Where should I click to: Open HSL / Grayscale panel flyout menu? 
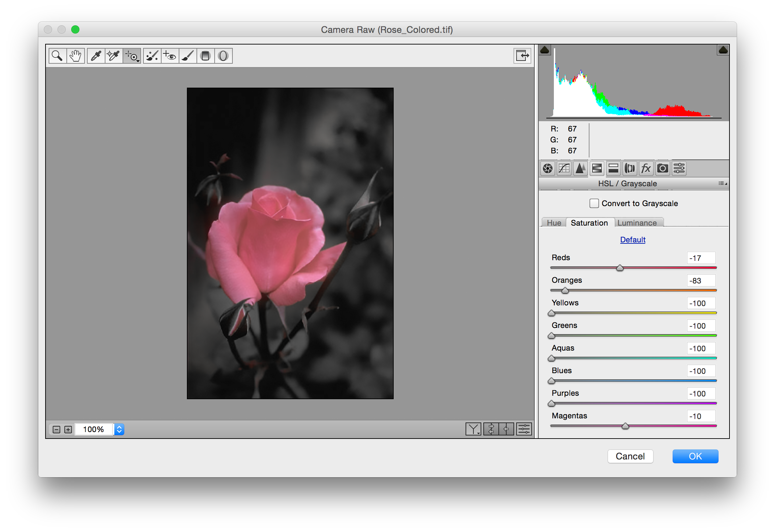point(723,184)
